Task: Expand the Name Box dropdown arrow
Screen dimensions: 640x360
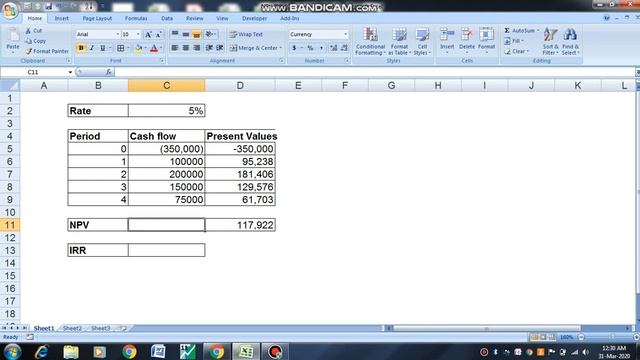Action: [70, 72]
